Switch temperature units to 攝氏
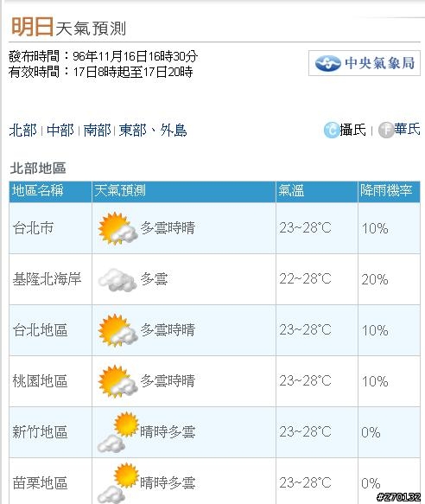The height and width of the screenshot is (504, 425). (x=352, y=130)
